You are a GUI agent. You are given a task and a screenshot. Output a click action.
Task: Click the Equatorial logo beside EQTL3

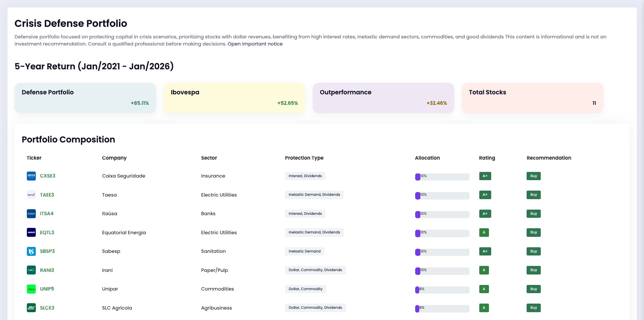31,232
